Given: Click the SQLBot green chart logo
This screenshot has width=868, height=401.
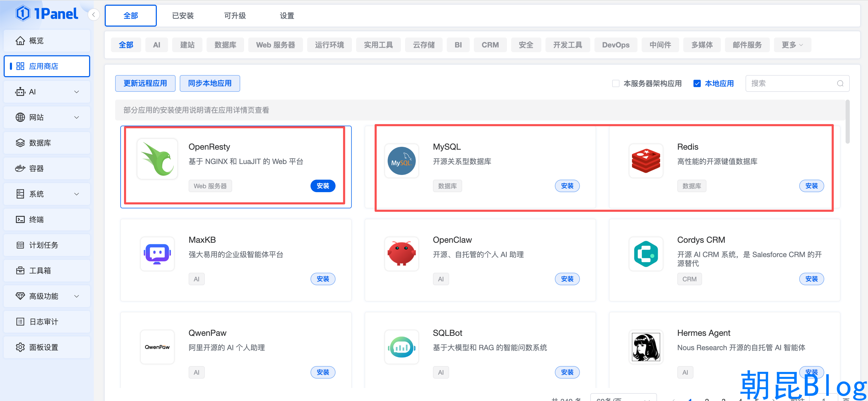Looking at the screenshot, I should click(x=402, y=347).
